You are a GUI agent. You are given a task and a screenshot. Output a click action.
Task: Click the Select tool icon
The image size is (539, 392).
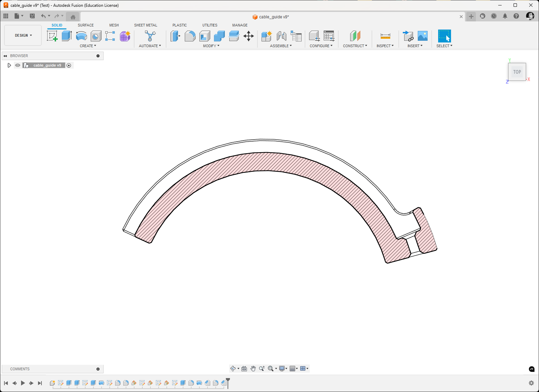point(444,36)
